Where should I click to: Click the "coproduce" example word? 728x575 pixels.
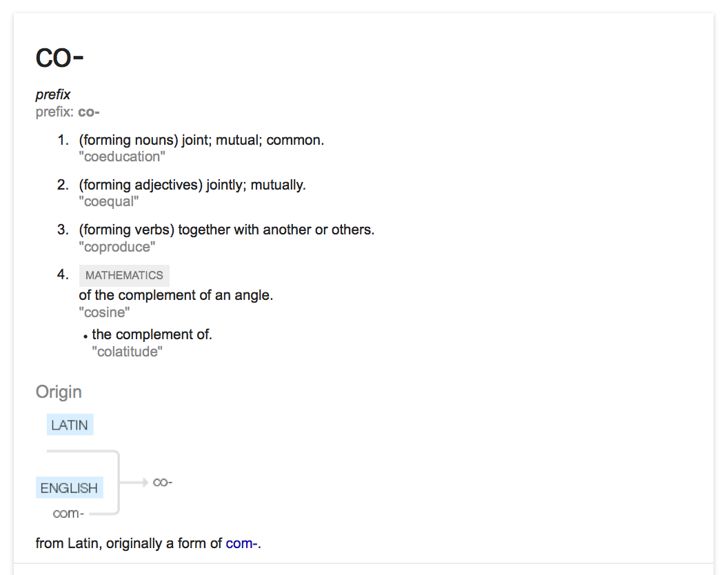(117, 247)
